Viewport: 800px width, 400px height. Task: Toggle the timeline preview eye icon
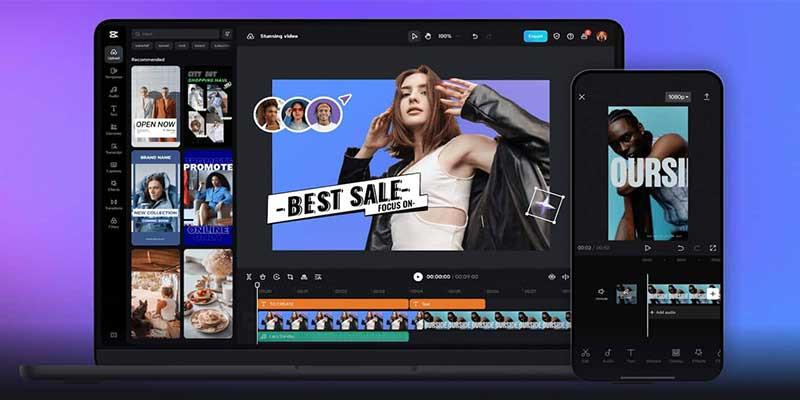coord(551,276)
